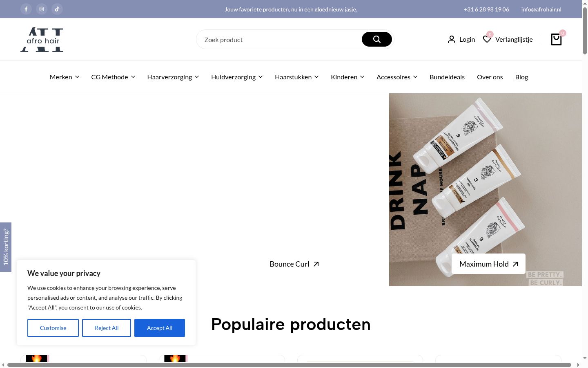Click the 'We value your privacy' heading
This screenshot has height=368, width=588.
(x=64, y=273)
